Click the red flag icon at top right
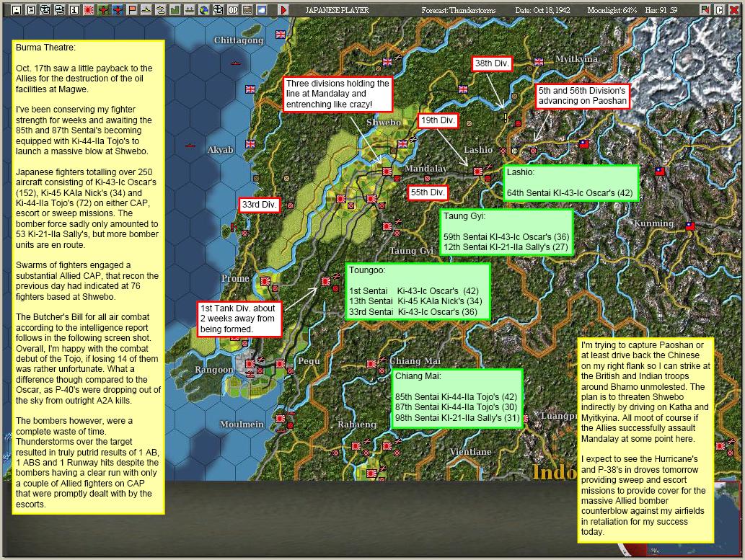 pyautogui.click(x=705, y=9)
